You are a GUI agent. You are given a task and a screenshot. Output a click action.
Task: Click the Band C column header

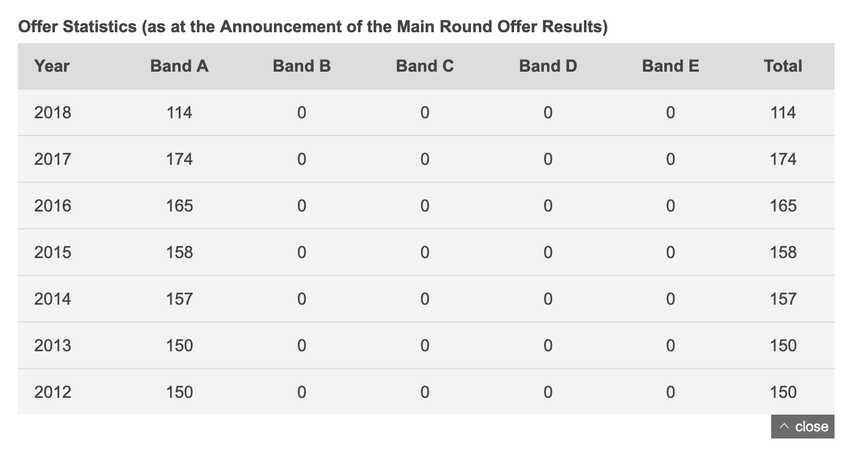pyautogui.click(x=425, y=66)
